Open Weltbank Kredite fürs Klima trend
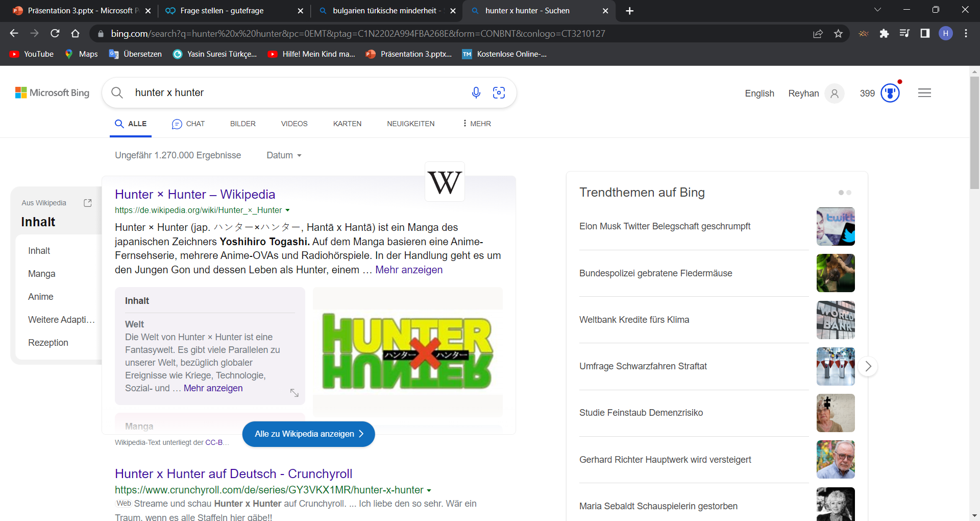 pyautogui.click(x=634, y=320)
